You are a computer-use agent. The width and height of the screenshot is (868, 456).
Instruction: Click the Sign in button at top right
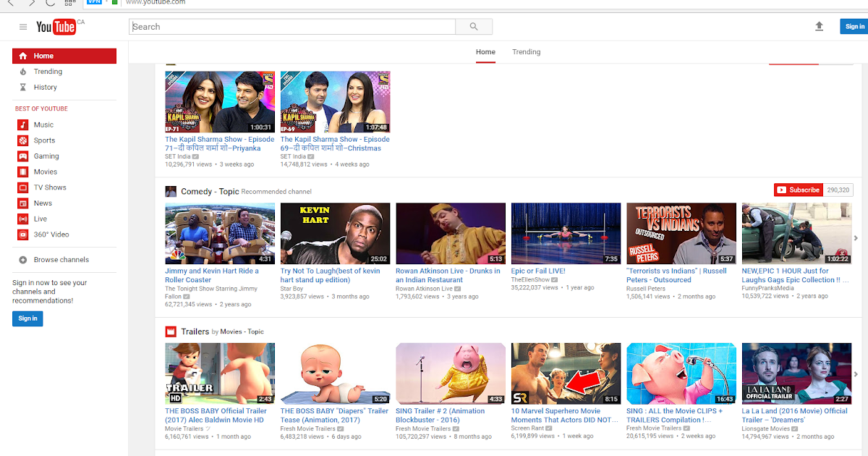[854, 25]
